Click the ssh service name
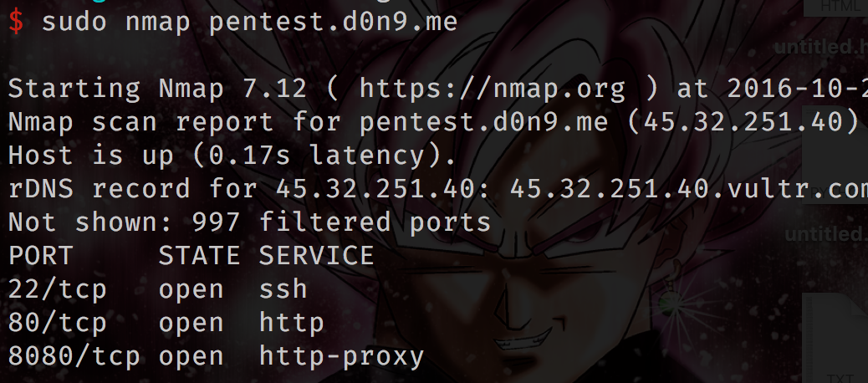The image size is (868, 383). pos(283,289)
